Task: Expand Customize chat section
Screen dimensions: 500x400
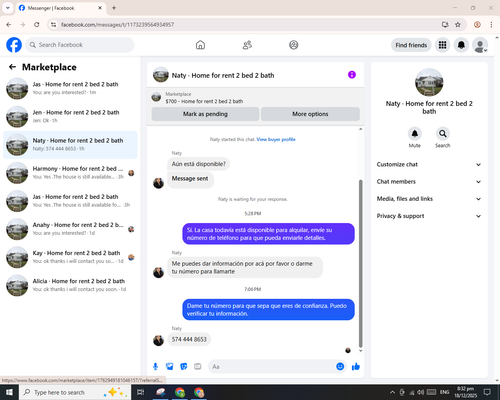Action: pos(429,164)
